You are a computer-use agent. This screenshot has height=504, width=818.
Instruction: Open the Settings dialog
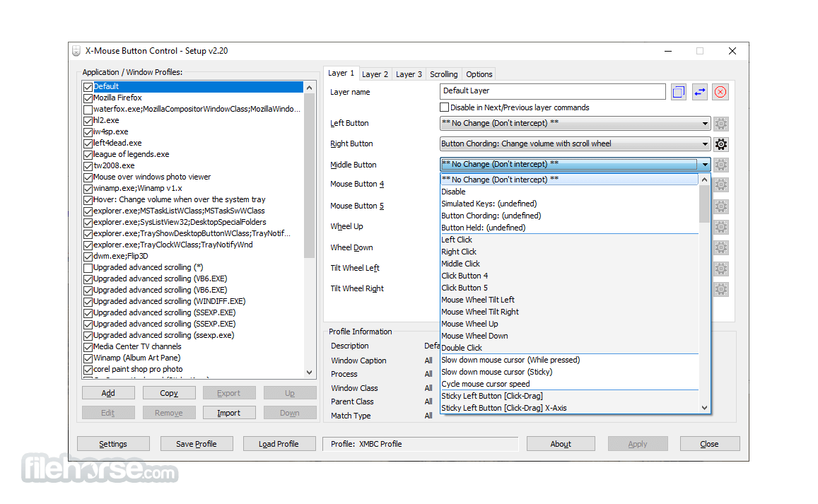[x=113, y=444]
